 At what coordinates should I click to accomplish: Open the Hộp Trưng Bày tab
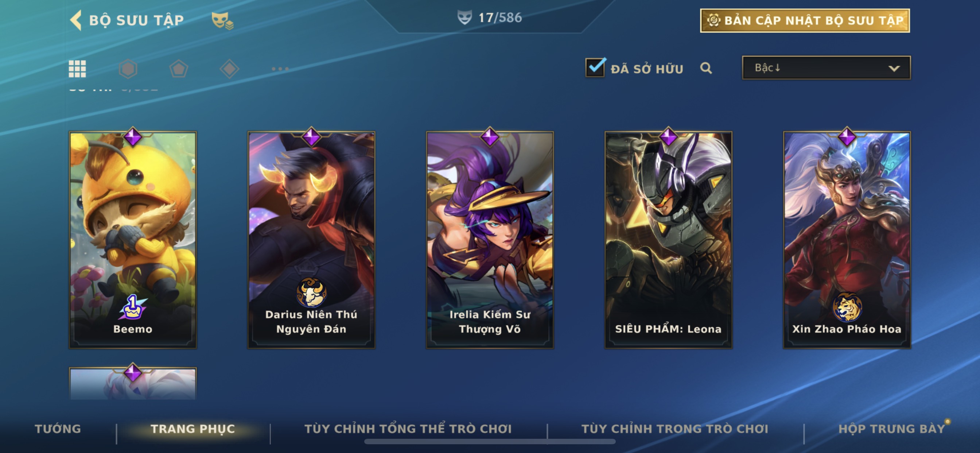tap(892, 429)
